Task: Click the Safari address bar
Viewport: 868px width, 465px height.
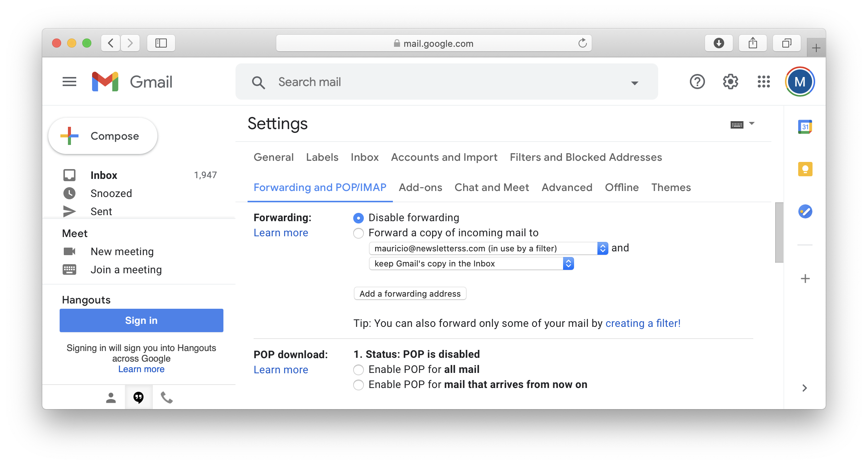Action: (x=434, y=43)
